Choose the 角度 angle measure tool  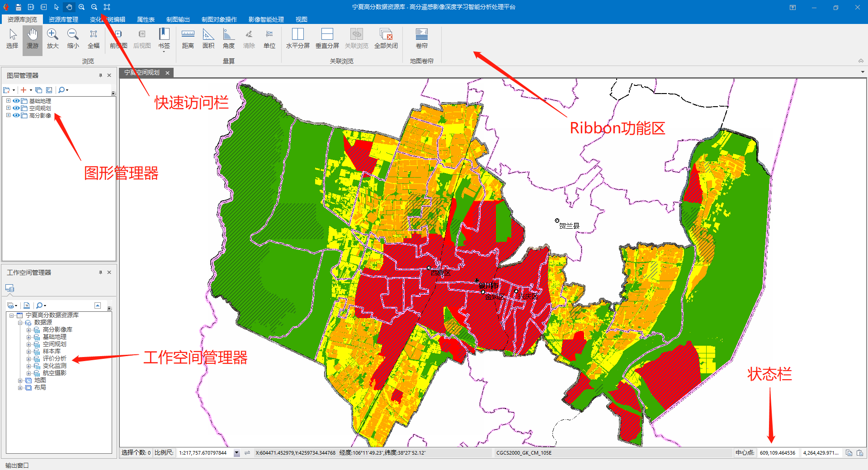[228, 39]
